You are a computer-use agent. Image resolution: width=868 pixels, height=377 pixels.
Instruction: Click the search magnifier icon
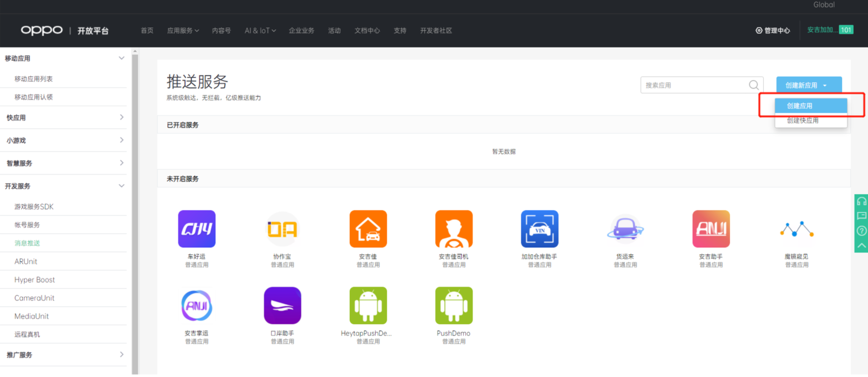coord(754,85)
